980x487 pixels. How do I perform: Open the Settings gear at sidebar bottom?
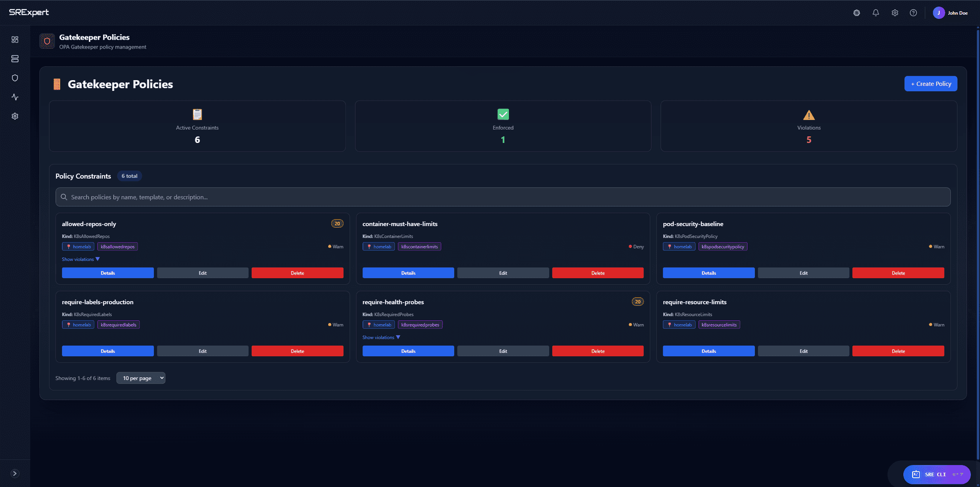click(x=15, y=116)
